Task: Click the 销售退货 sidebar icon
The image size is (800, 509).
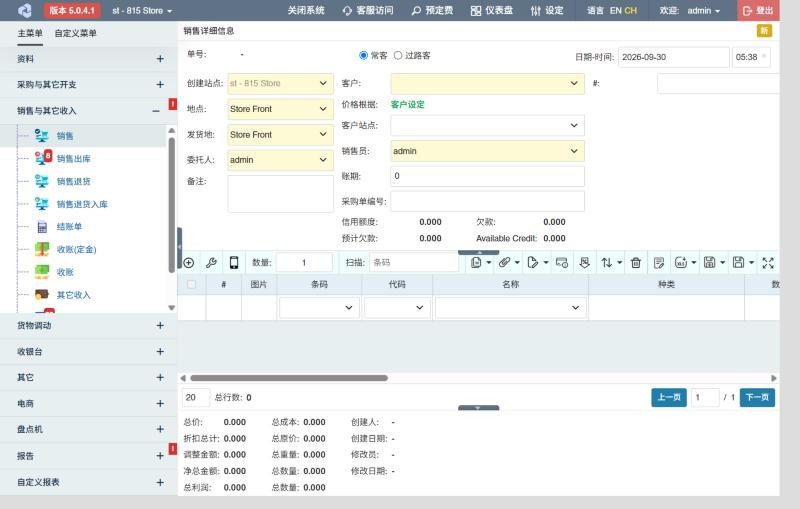Action: pyautogui.click(x=41, y=181)
